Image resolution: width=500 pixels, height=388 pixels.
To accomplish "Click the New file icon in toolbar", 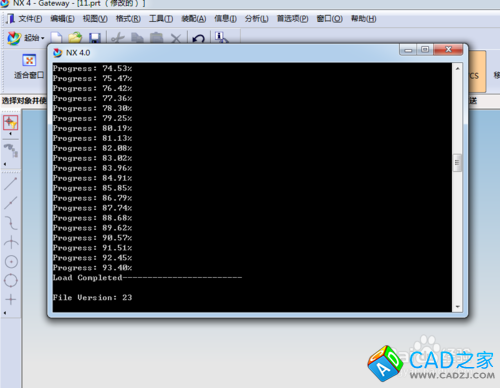I will [56, 38].
